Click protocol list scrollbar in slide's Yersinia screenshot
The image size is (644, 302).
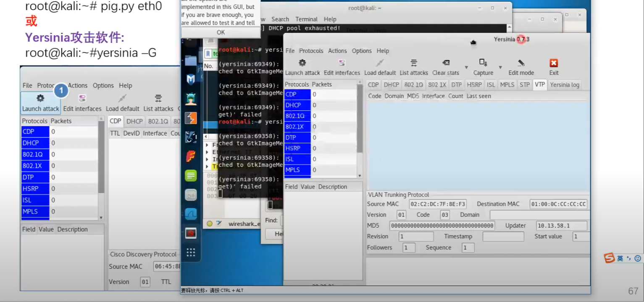coord(101,158)
